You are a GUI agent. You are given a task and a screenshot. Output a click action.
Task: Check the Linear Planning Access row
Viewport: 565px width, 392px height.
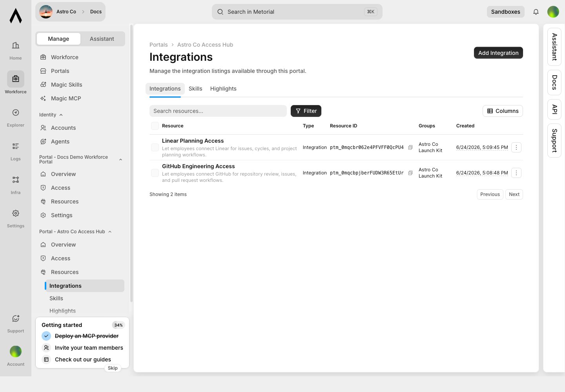pyautogui.click(x=155, y=147)
